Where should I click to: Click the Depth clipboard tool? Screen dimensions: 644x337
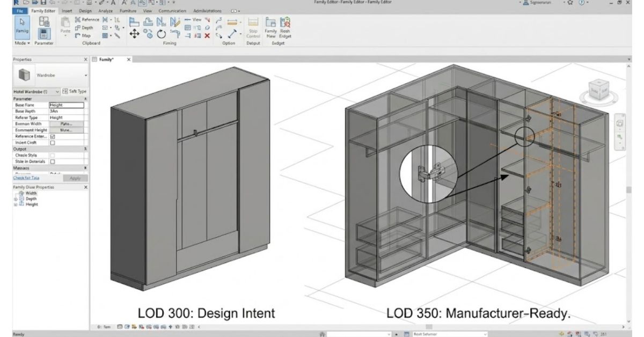pos(84,28)
